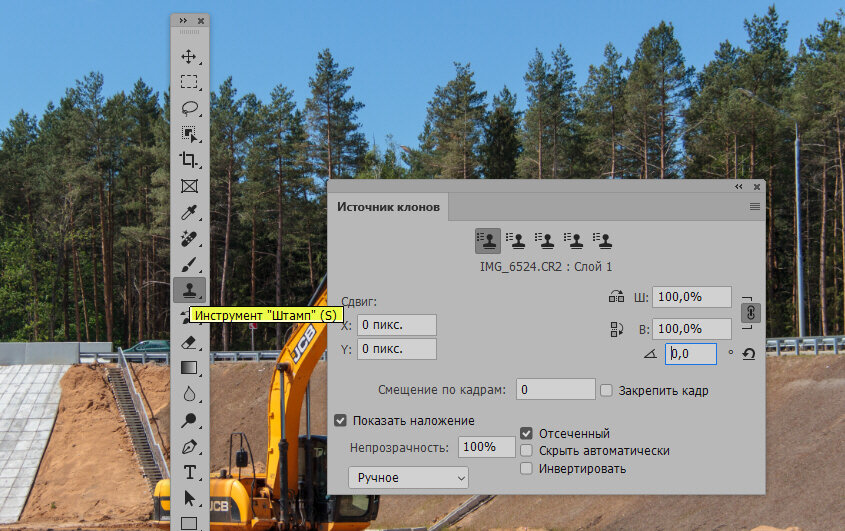Viewport: 845px width, 531px height.
Task: Select the Path Selection tool
Action: [189, 498]
